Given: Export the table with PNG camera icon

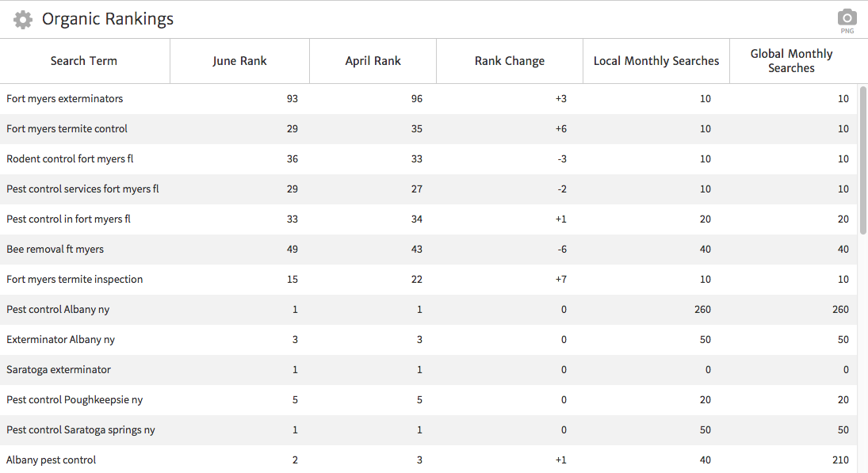Looking at the screenshot, I should pos(847,20).
